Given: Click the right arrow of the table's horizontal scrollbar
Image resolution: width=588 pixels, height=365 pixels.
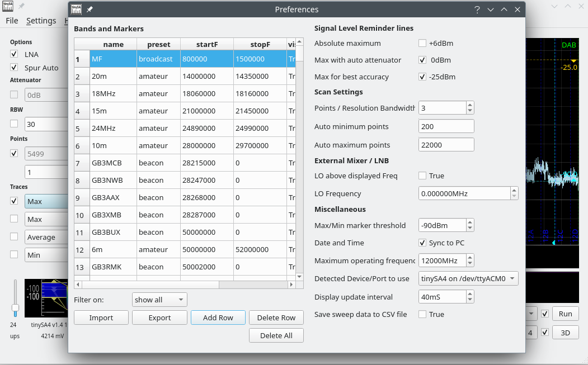Looking at the screenshot, I should (291, 285).
